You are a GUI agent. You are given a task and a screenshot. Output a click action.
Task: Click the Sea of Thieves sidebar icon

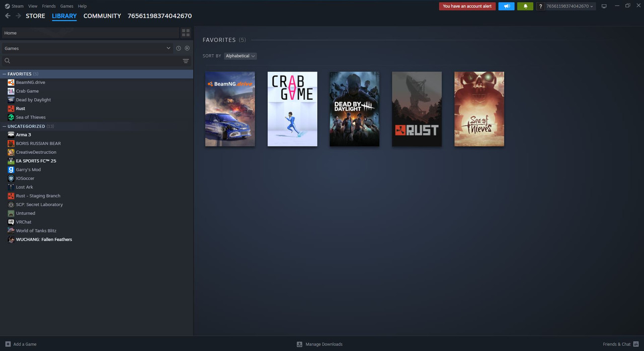[x=11, y=117]
